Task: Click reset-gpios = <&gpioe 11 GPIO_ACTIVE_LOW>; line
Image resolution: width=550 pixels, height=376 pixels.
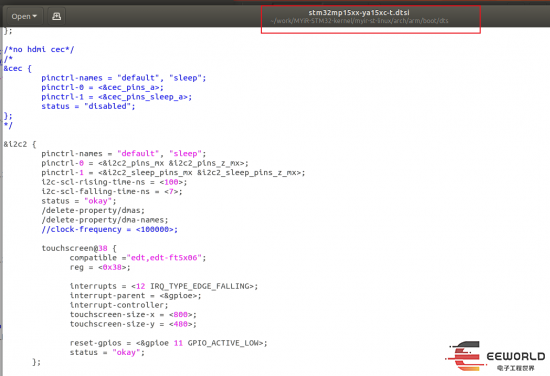Action: [168, 343]
